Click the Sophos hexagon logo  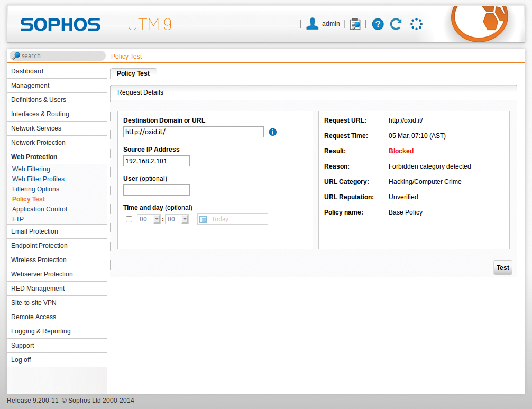pyautogui.click(x=479, y=21)
